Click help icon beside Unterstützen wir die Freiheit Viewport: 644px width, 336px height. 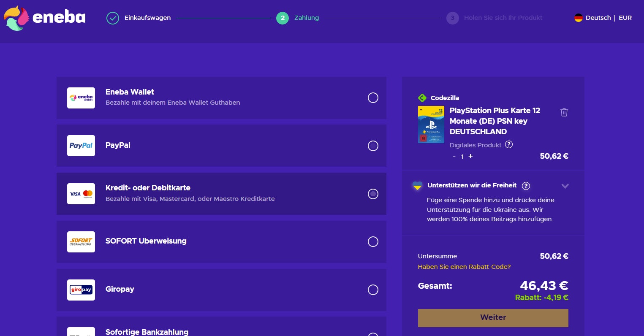[526, 186]
